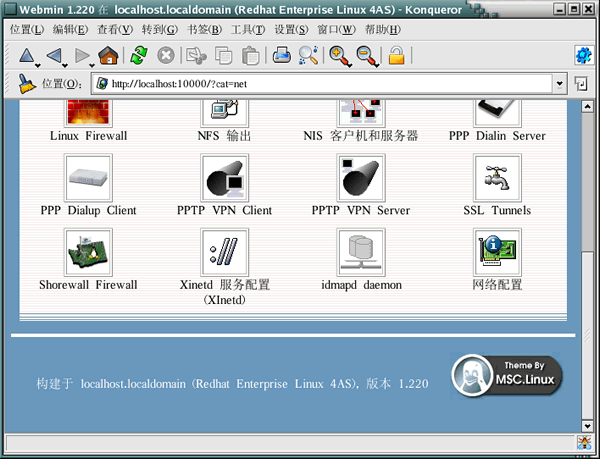
Task: Click the Shorewall Firewall text link
Action: click(x=88, y=285)
